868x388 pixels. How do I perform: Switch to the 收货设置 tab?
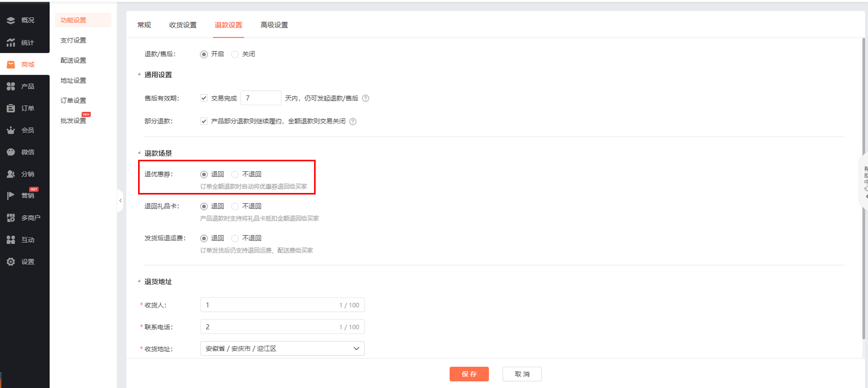[183, 25]
